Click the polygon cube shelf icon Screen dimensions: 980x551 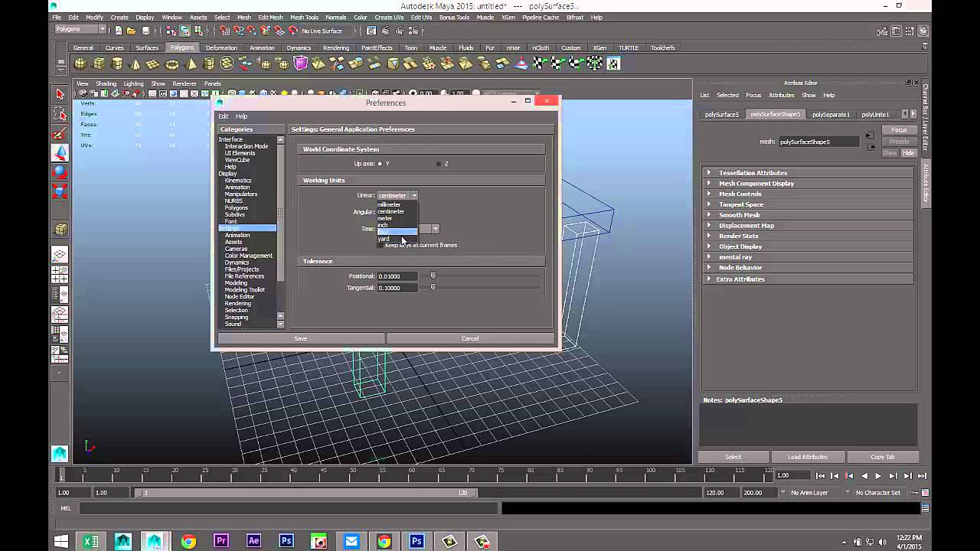point(99,64)
